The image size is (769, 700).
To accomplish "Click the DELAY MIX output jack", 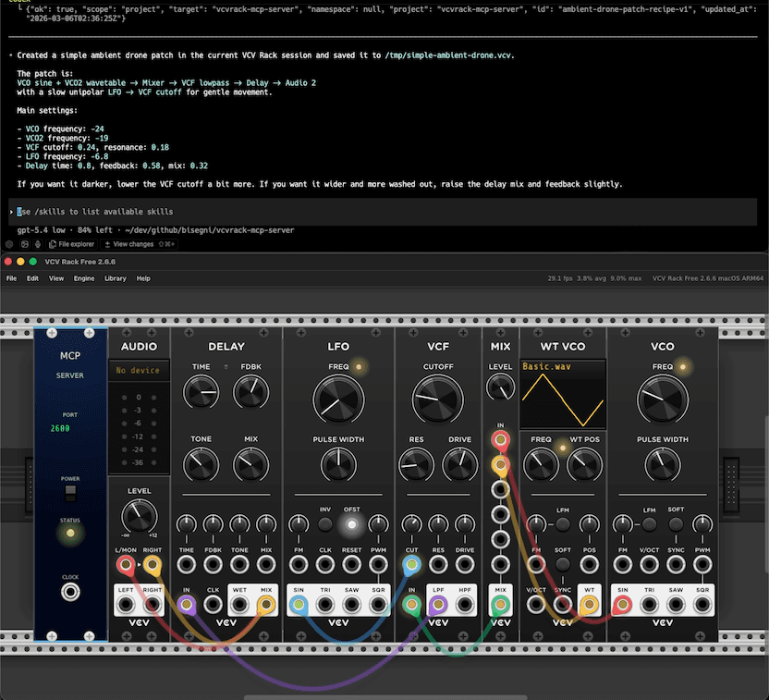I will point(266,605).
